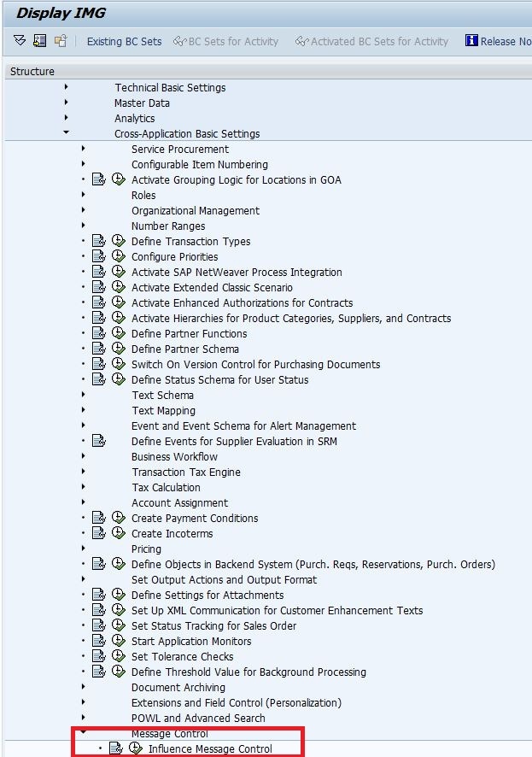Image resolution: width=532 pixels, height=757 pixels.
Task: Click the position-on-node toolbar icon
Action: pos(39,41)
